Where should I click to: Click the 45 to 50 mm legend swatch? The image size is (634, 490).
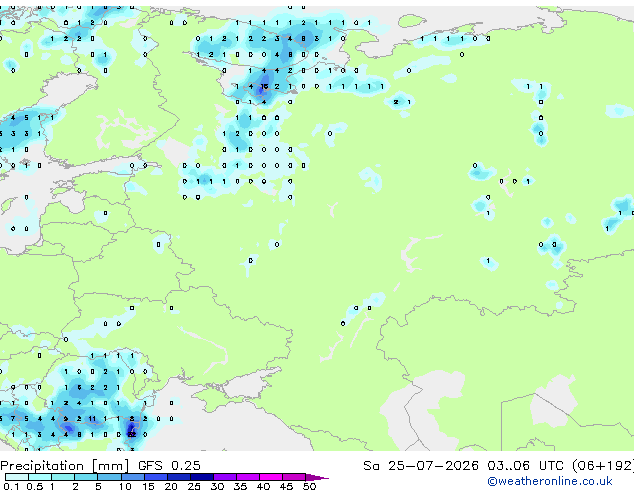click(294, 477)
